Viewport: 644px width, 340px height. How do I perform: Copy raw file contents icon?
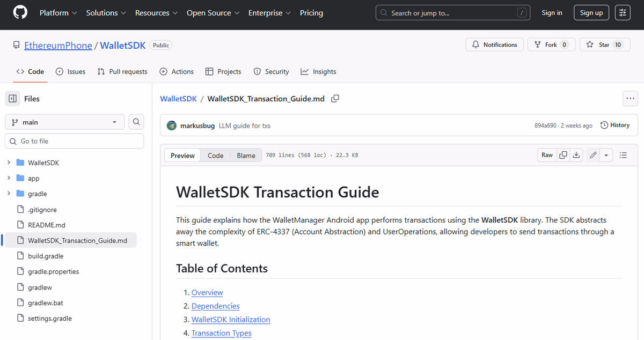click(563, 155)
